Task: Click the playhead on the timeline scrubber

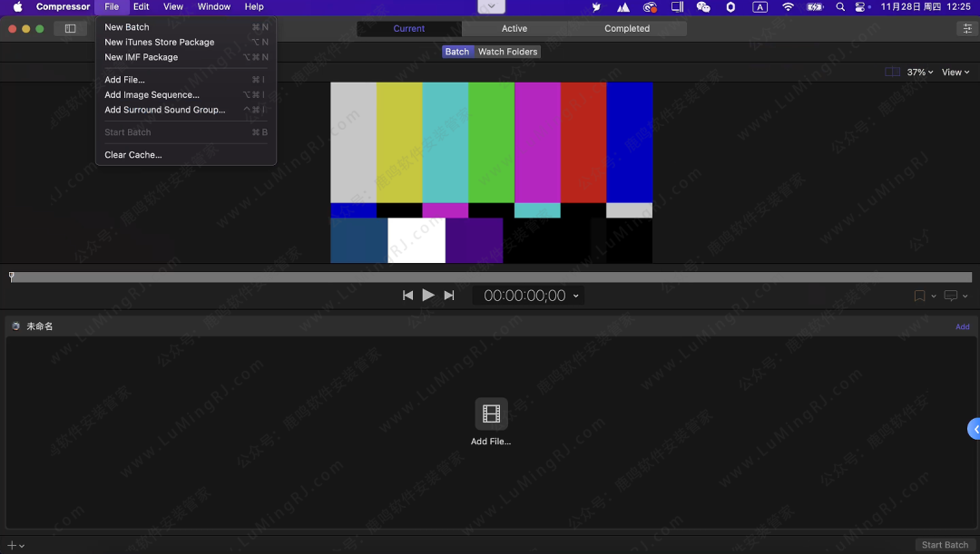Action: pyautogui.click(x=12, y=277)
